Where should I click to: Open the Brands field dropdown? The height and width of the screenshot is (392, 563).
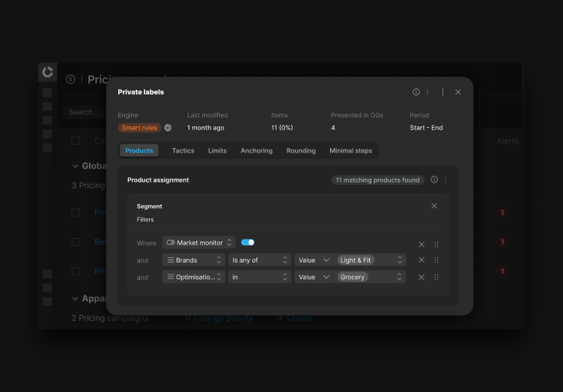click(x=193, y=260)
